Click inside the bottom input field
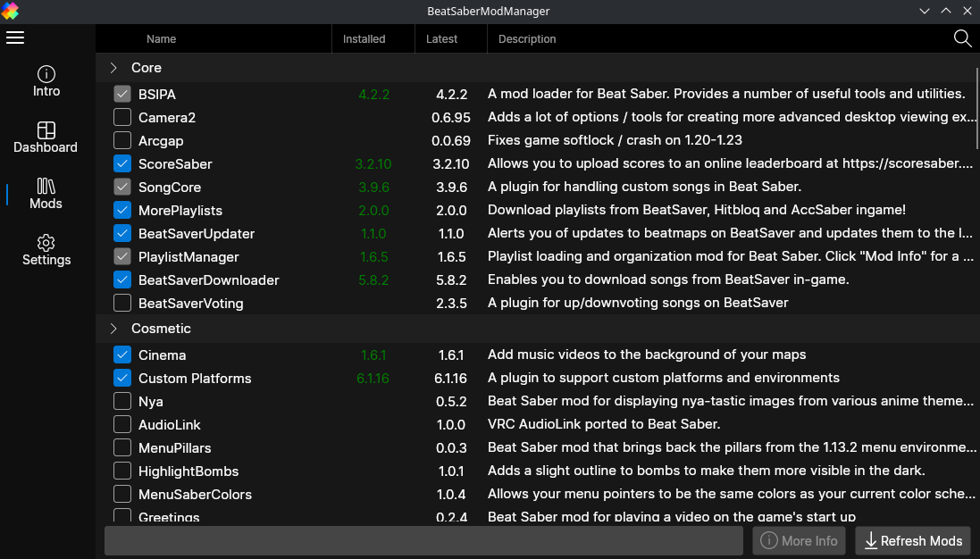Viewport: 980px width, 559px height. [x=423, y=540]
